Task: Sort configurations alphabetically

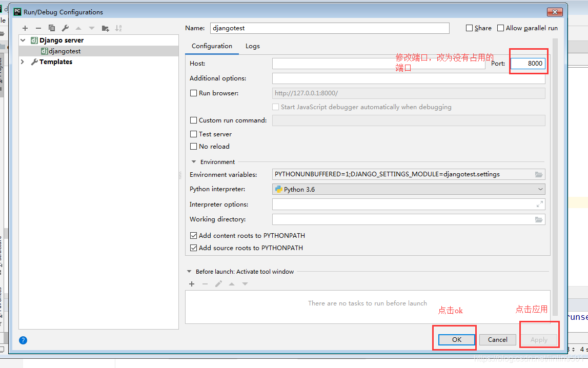Action: [x=118, y=28]
